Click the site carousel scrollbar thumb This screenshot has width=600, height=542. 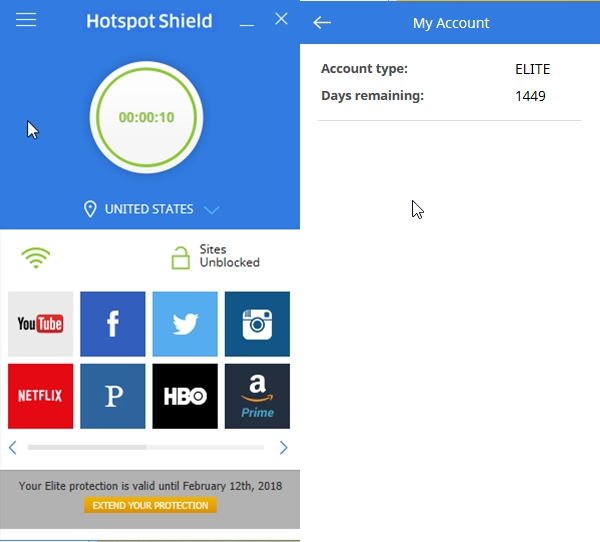(x=87, y=447)
